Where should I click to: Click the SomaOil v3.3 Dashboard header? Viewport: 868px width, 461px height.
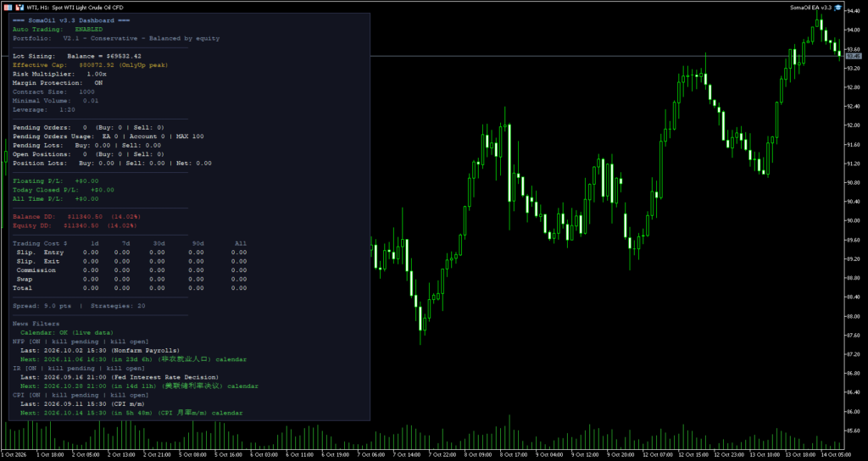tap(71, 20)
